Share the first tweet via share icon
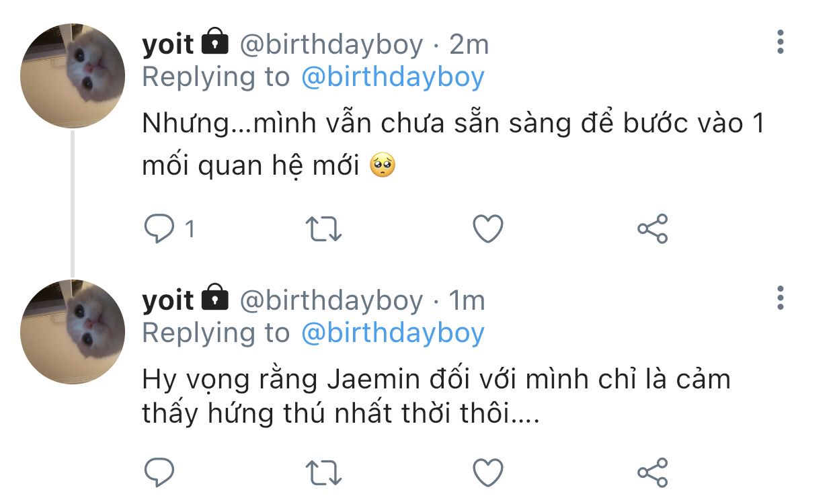 (652, 229)
